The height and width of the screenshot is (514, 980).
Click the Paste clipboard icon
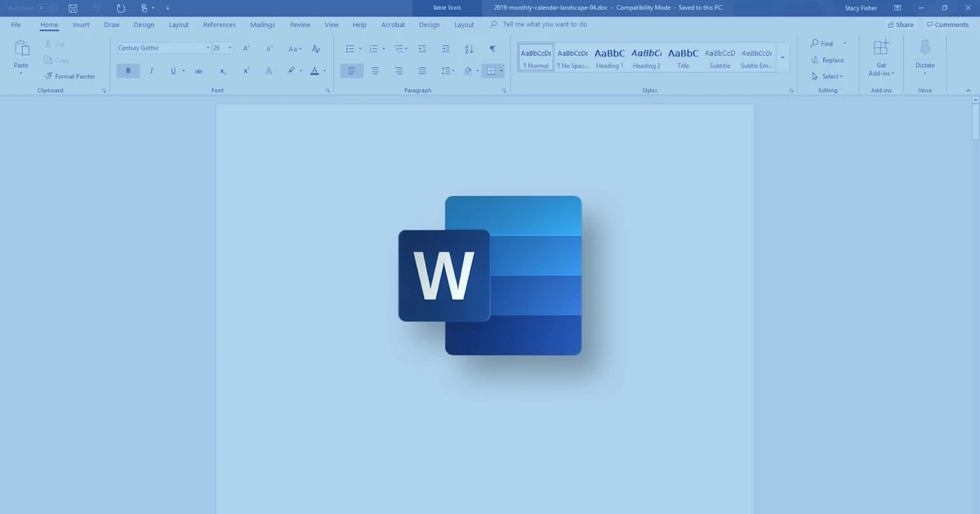21,49
